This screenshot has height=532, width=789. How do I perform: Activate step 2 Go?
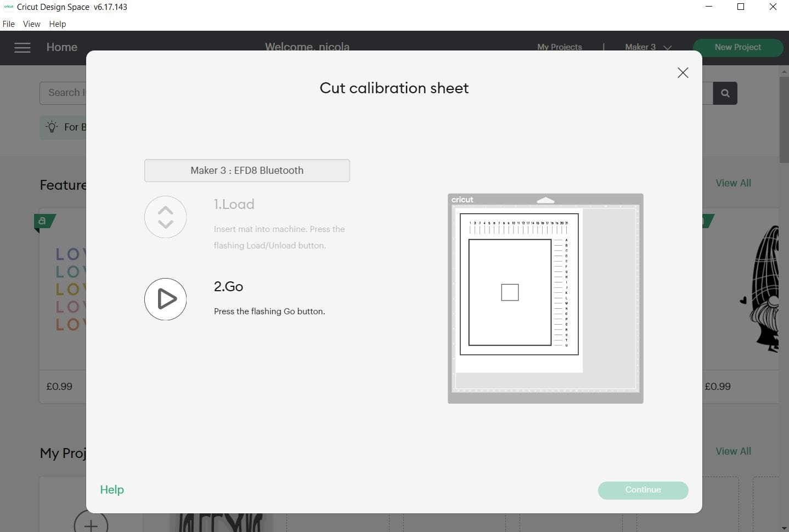165,299
